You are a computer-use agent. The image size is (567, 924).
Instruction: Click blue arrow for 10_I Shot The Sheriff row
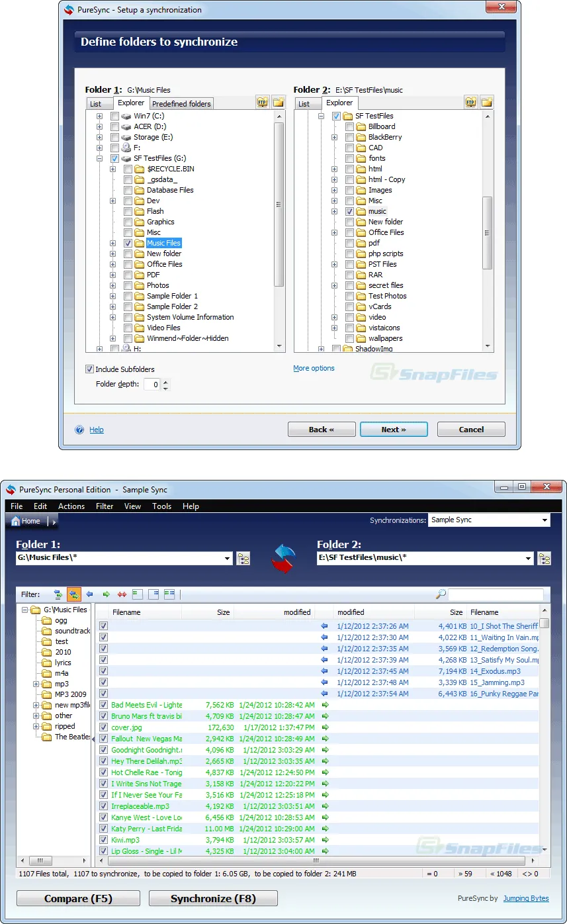point(324,626)
